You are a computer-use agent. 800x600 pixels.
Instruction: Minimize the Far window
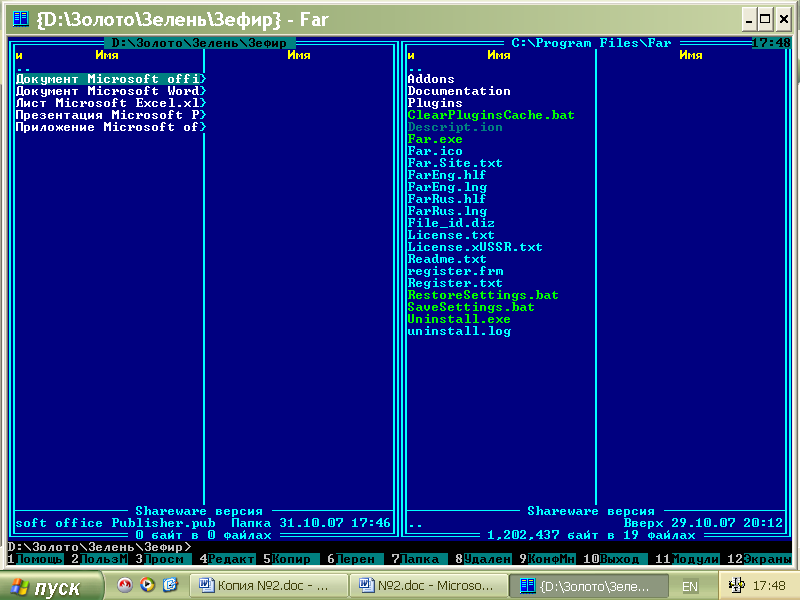(x=748, y=20)
